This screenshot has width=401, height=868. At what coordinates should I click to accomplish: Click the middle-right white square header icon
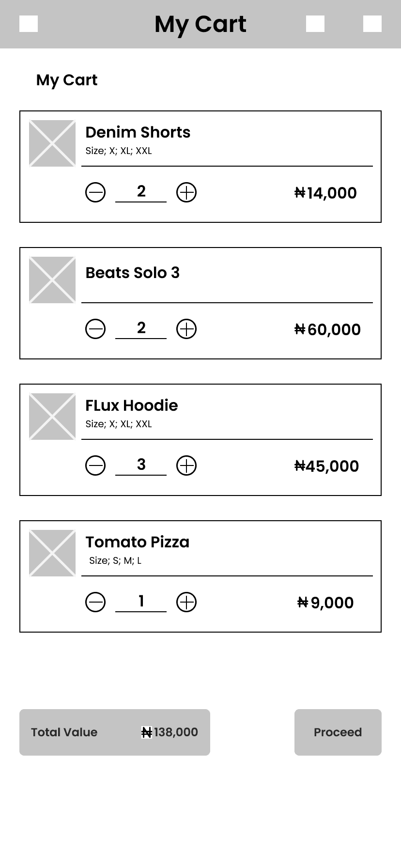coord(315,24)
